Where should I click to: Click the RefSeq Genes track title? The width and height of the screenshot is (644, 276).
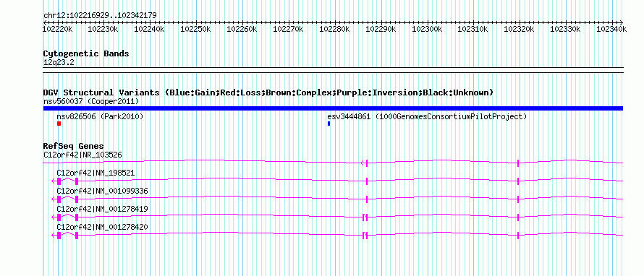74,147
